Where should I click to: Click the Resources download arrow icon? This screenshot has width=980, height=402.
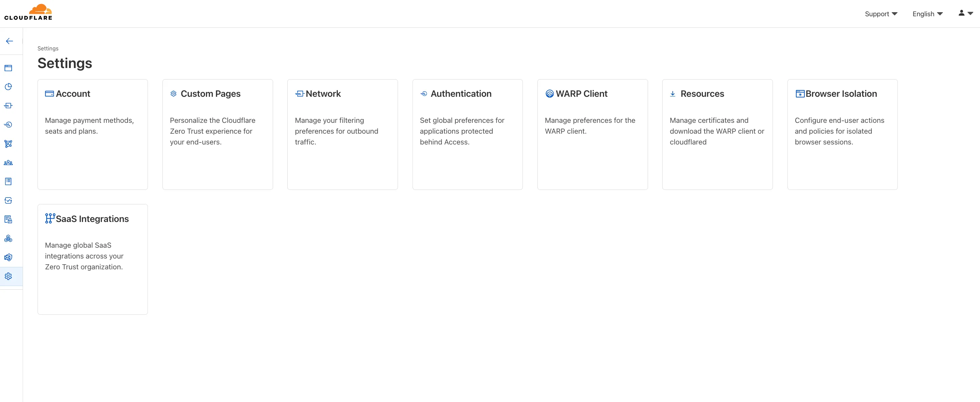coord(673,93)
